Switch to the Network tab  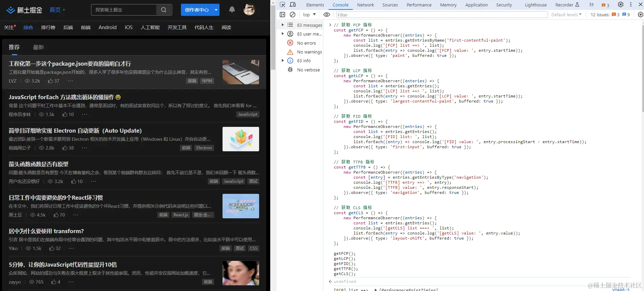click(366, 5)
